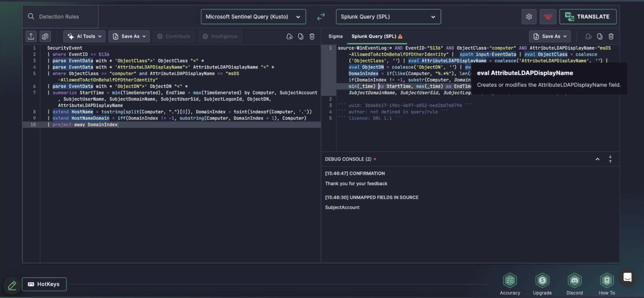Open the How To guide
The image size is (644, 298).
click(x=607, y=280)
